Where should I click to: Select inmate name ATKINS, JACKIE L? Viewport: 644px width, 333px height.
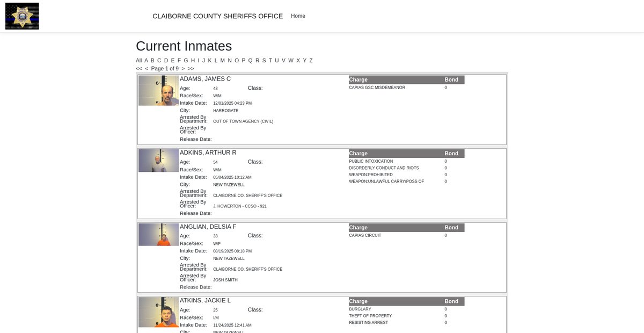(205, 300)
